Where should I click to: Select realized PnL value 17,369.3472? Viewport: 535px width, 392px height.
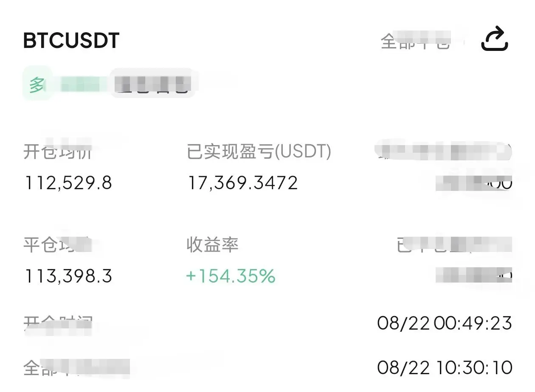coord(243,183)
